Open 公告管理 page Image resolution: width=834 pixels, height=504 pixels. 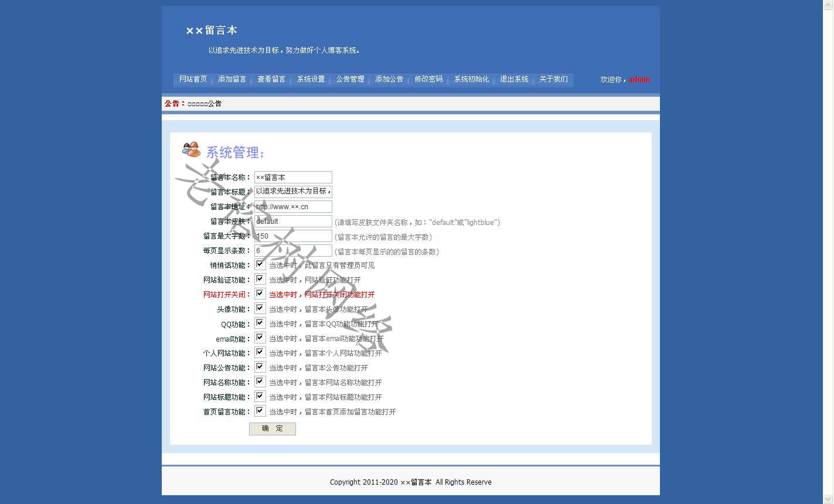[x=350, y=79]
